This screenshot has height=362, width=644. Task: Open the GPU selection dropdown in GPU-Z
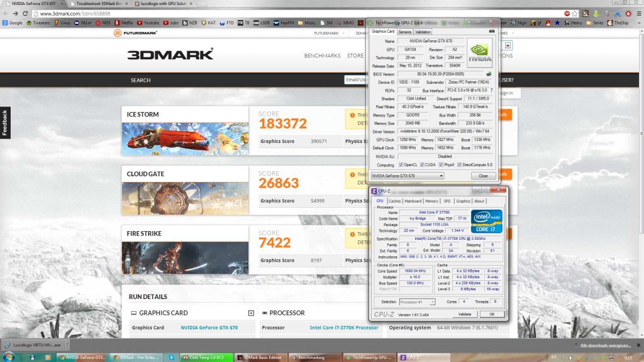coord(408,176)
